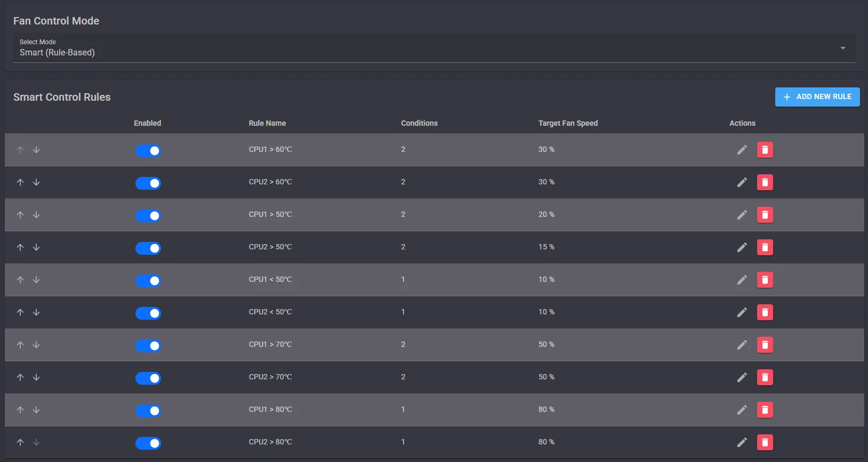Edit the CPU1 > 80°C rule
The height and width of the screenshot is (462, 868).
pos(742,410)
